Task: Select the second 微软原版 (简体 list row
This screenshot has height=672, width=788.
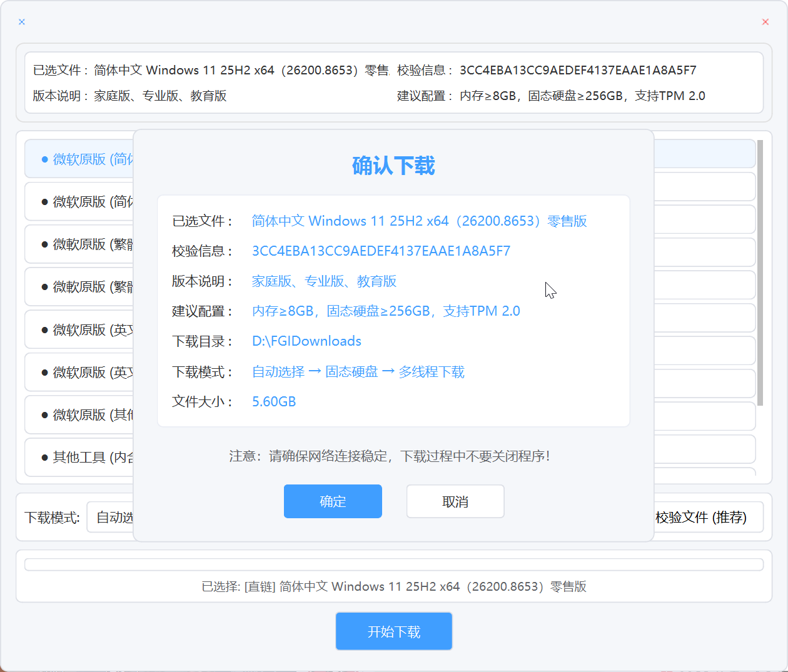Action: pos(79,201)
